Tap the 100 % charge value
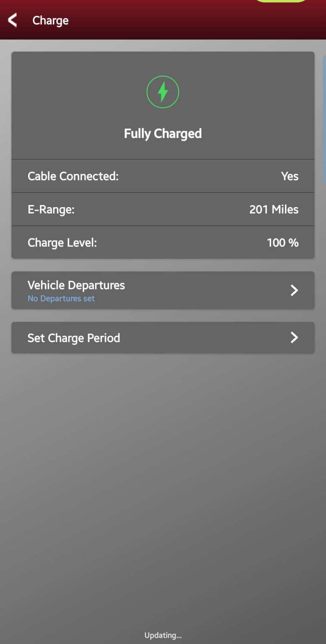This screenshot has width=326, height=644. tap(282, 243)
